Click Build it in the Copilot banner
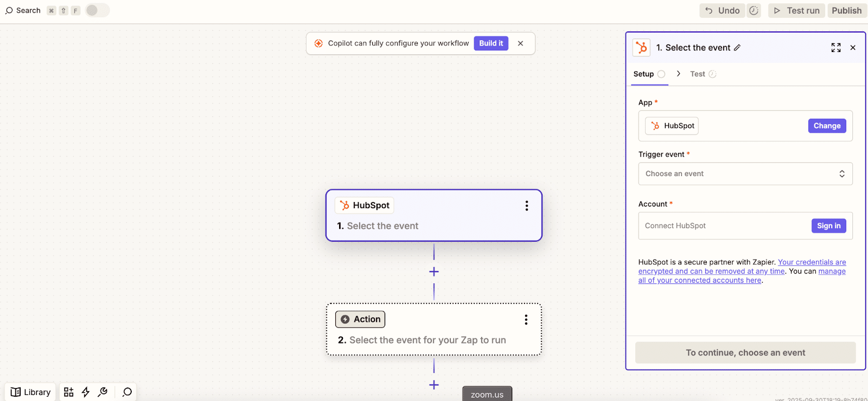868x401 pixels. click(491, 43)
